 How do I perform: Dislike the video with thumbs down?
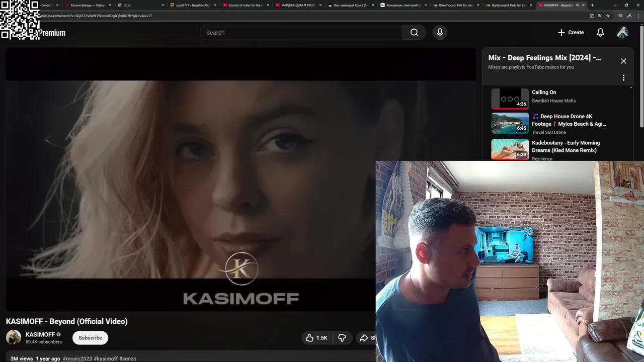coord(342,338)
